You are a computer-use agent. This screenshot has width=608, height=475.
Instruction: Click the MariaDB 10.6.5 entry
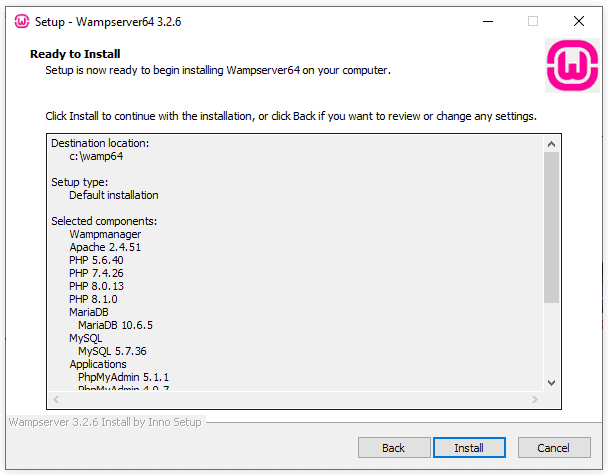point(115,325)
